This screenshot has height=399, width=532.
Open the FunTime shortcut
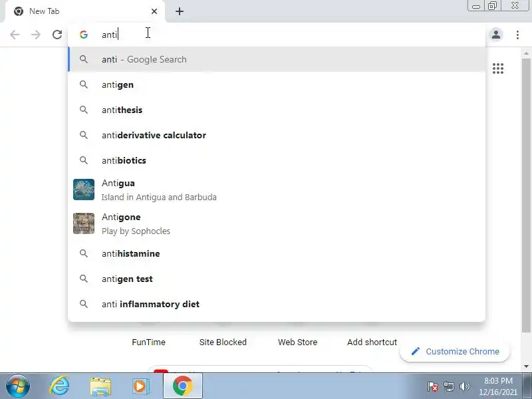click(x=148, y=342)
